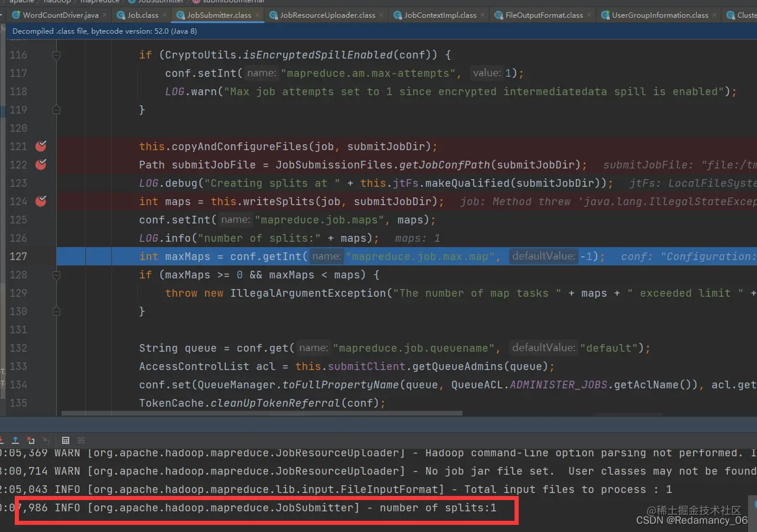The width and height of the screenshot is (757, 532).
Task: Switch to the FileOutputFormat.class tab
Action: pyautogui.click(x=544, y=15)
